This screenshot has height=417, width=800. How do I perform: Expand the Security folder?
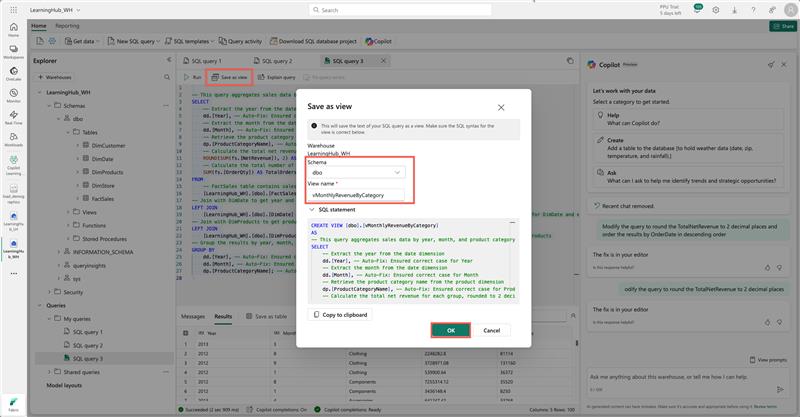[49, 292]
